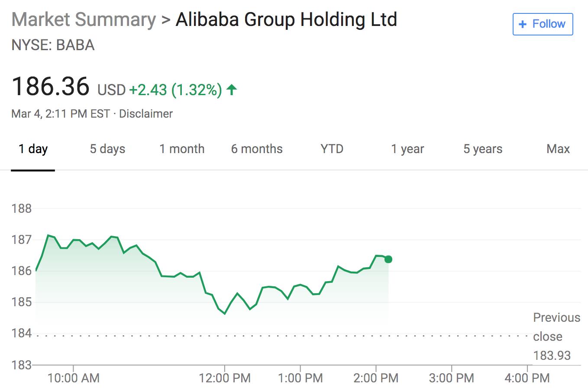Open the Disclaimer link

146,114
